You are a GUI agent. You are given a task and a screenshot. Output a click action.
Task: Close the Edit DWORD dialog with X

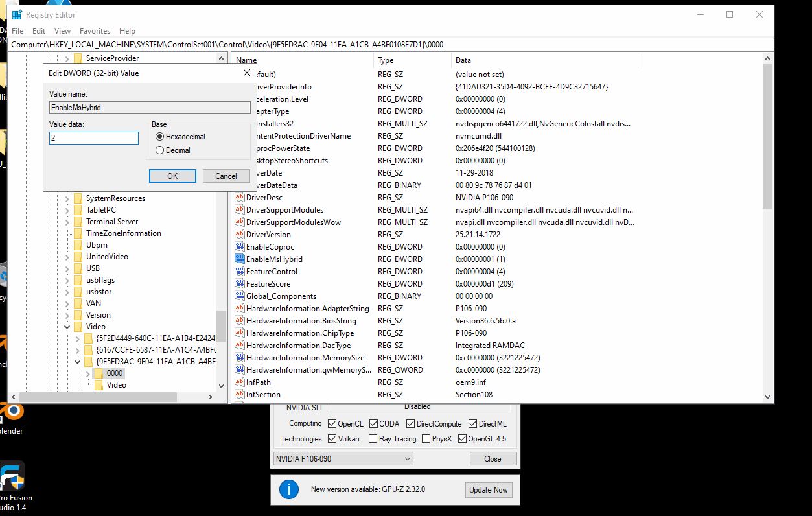[246, 73]
